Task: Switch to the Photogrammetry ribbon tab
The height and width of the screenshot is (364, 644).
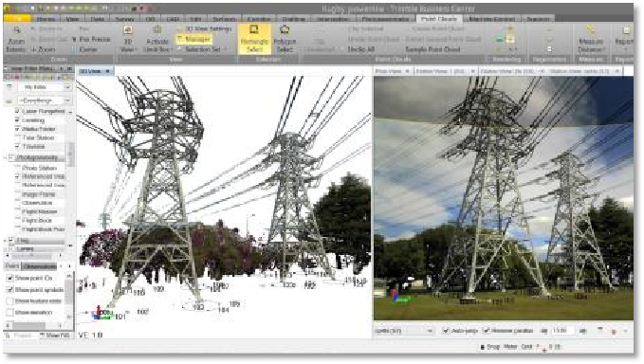Action: point(385,18)
